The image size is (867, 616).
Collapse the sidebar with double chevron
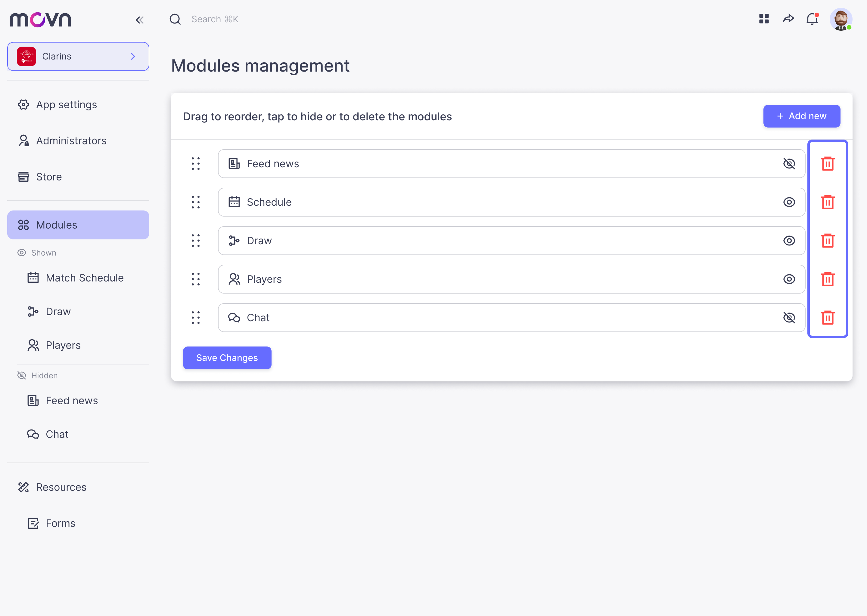[139, 20]
